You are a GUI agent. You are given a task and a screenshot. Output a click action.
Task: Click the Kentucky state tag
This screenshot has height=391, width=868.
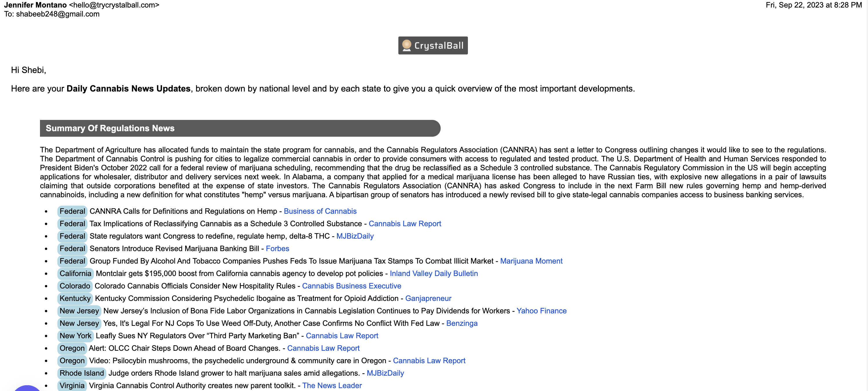75,298
